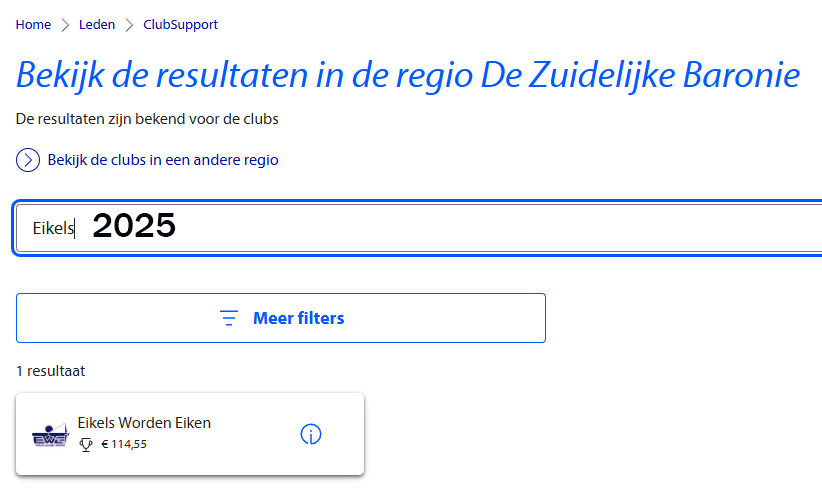Click the '2025' text in the search box

[x=134, y=227]
